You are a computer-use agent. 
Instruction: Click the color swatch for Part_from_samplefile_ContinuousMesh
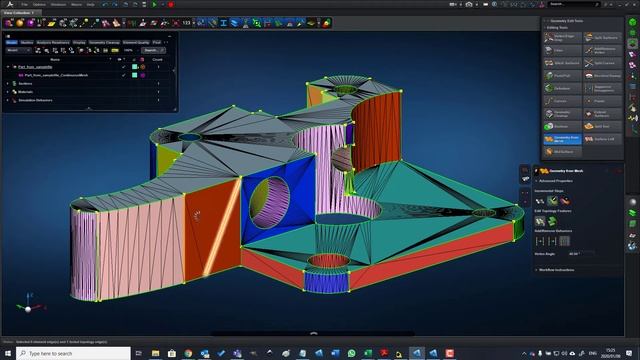(x=134, y=75)
